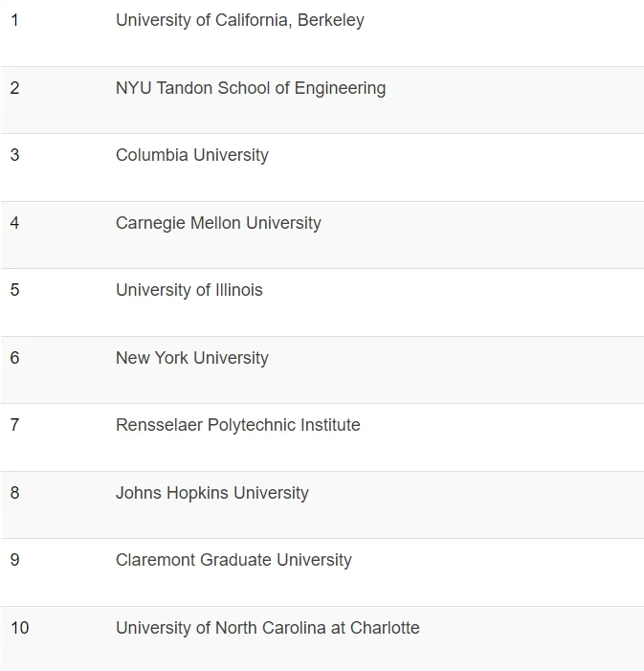
Task: Click the Columbia University entry
Action: pos(192,155)
